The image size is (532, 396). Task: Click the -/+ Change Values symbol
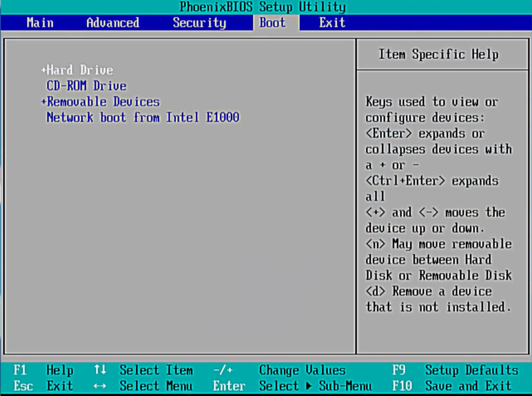coord(223,371)
